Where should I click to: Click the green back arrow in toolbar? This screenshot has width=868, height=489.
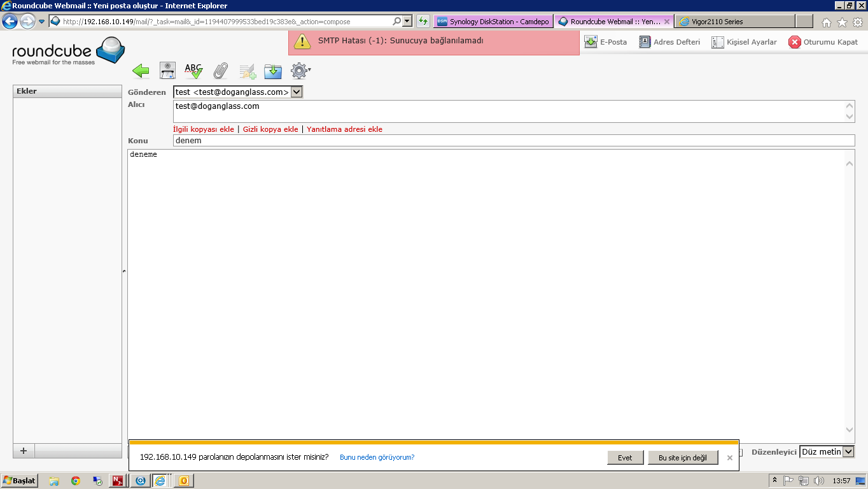pos(141,71)
